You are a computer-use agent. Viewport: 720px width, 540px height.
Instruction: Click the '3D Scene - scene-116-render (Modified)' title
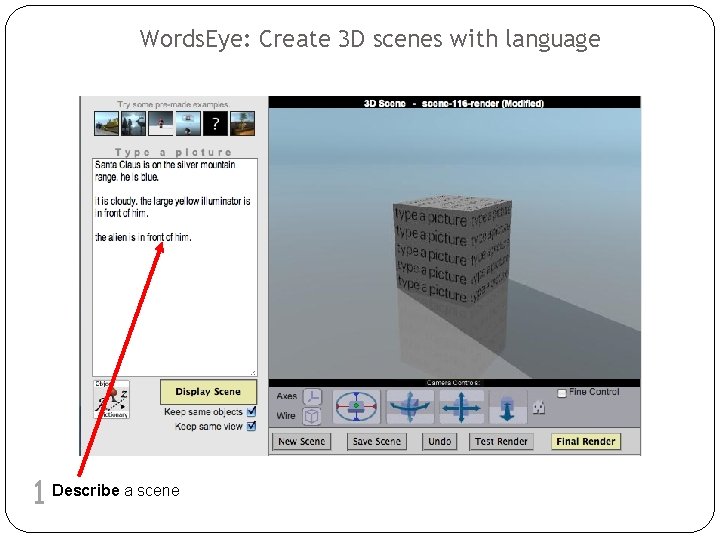pos(454,103)
